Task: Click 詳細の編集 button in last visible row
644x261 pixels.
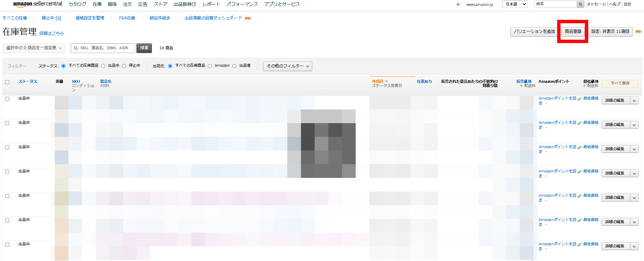Action: click(616, 246)
